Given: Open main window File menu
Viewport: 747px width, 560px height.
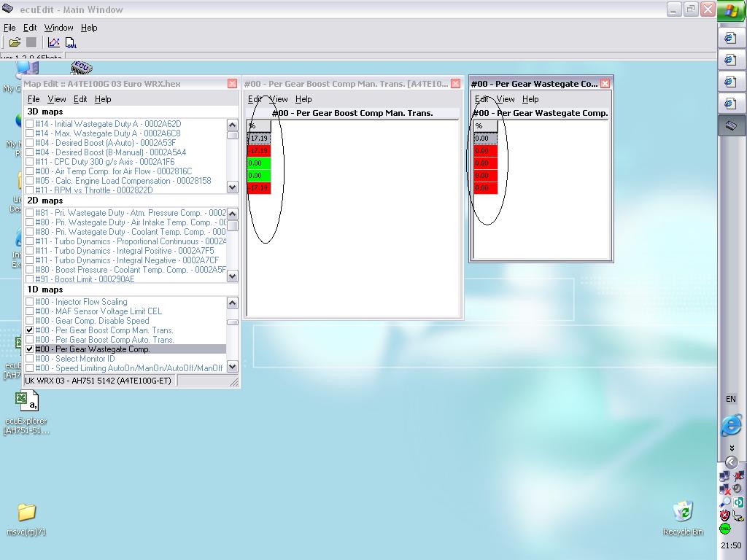Looking at the screenshot, I should click(9, 28).
